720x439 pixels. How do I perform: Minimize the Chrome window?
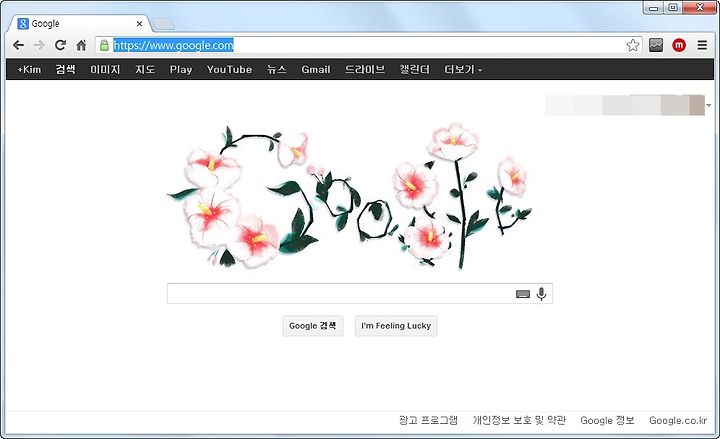654,8
